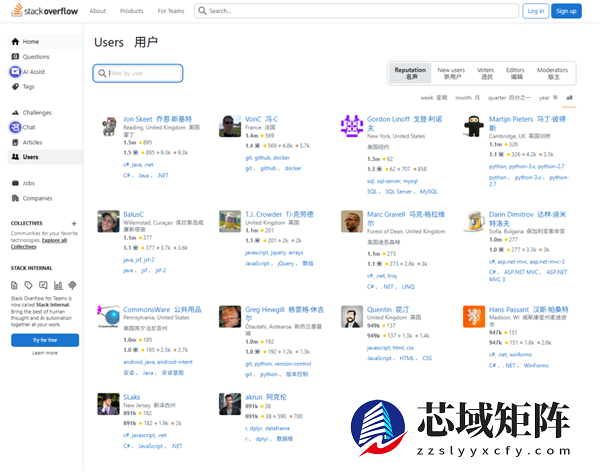This screenshot has height=473, width=600.
Task: Focus the Filter by user field
Action: [x=138, y=73]
